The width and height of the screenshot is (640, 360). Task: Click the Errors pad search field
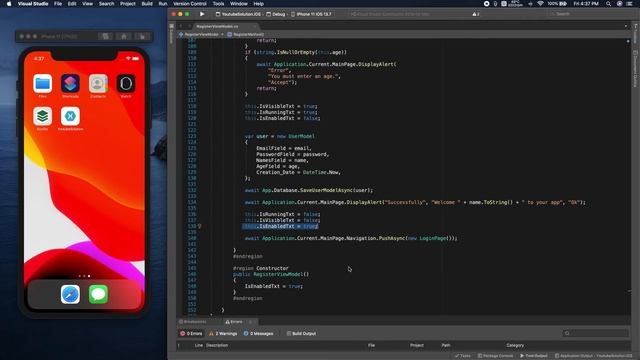596,333
